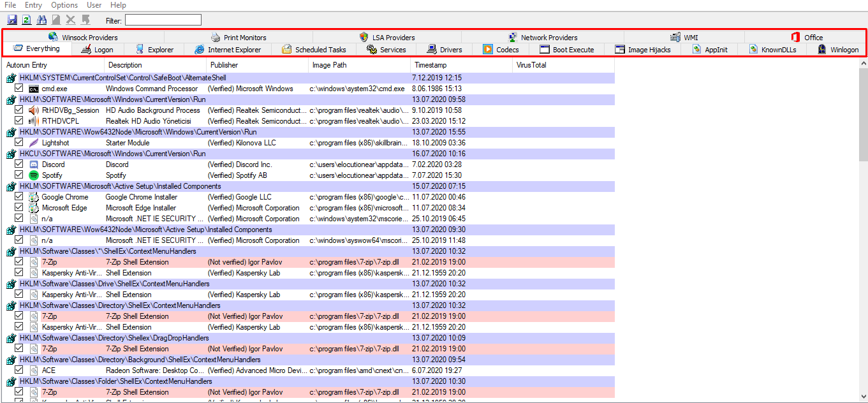
Task: Click the Google Chrome installer icon
Action: 34,197
